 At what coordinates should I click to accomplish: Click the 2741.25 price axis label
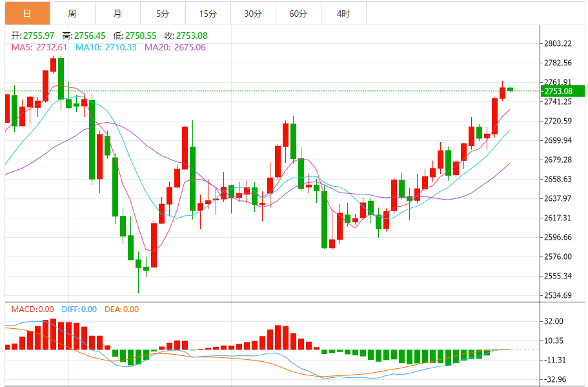[x=558, y=101]
